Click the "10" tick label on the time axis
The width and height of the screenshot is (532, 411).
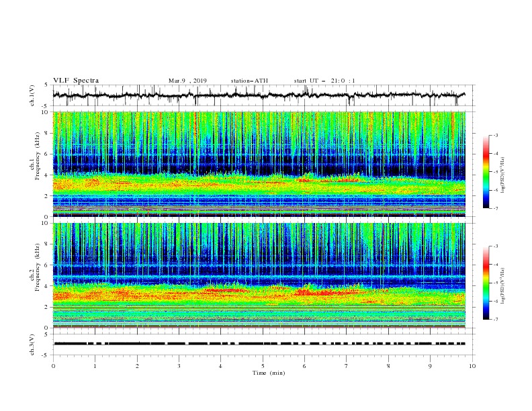pos(472,366)
